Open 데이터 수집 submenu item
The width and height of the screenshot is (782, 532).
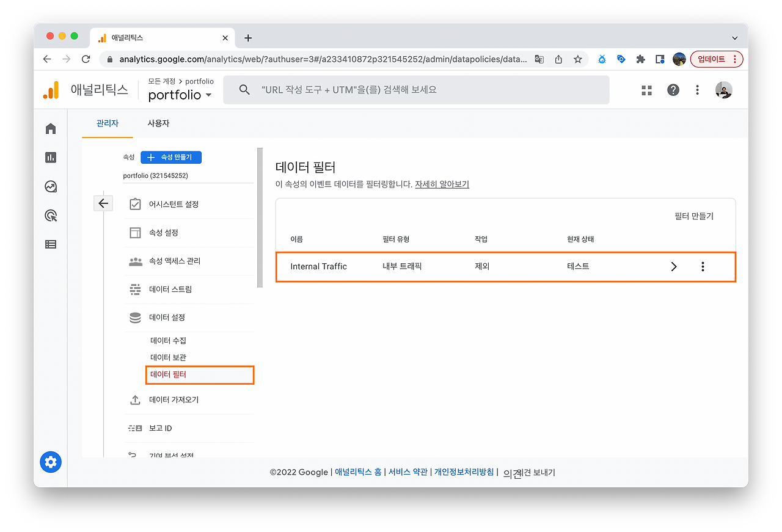pos(168,340)
